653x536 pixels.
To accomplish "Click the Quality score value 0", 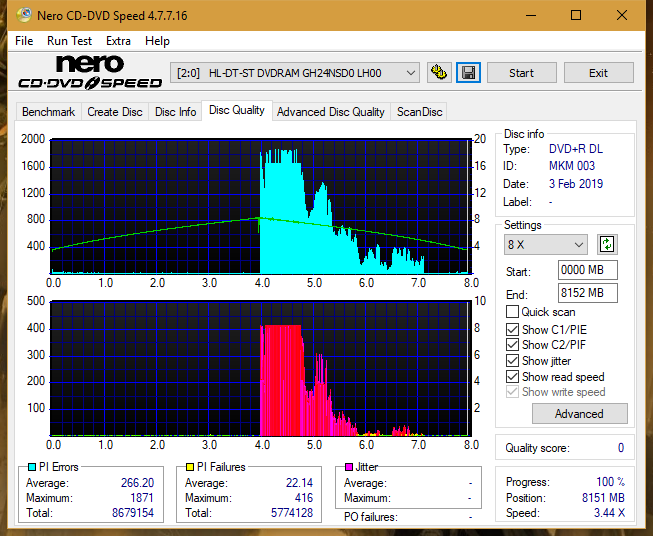I will click(621, 448).
